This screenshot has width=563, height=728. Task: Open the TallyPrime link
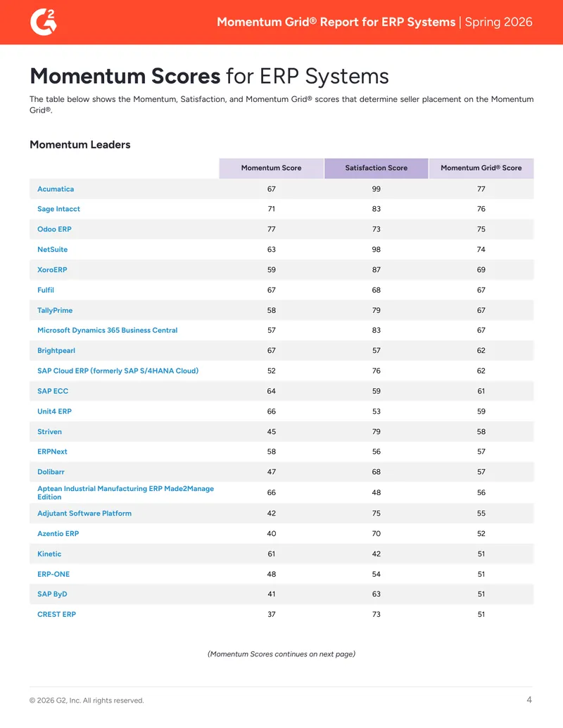pos(55,310)
